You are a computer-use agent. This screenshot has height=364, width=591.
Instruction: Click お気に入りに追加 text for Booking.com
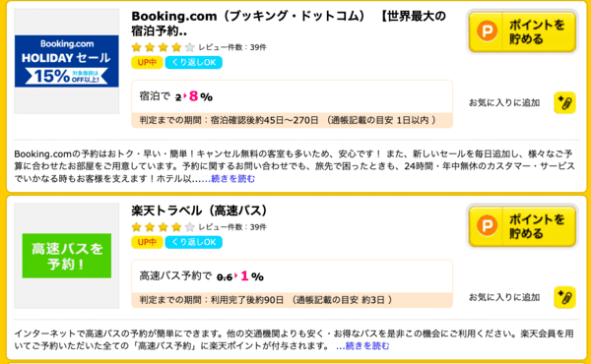coord(504,102)
